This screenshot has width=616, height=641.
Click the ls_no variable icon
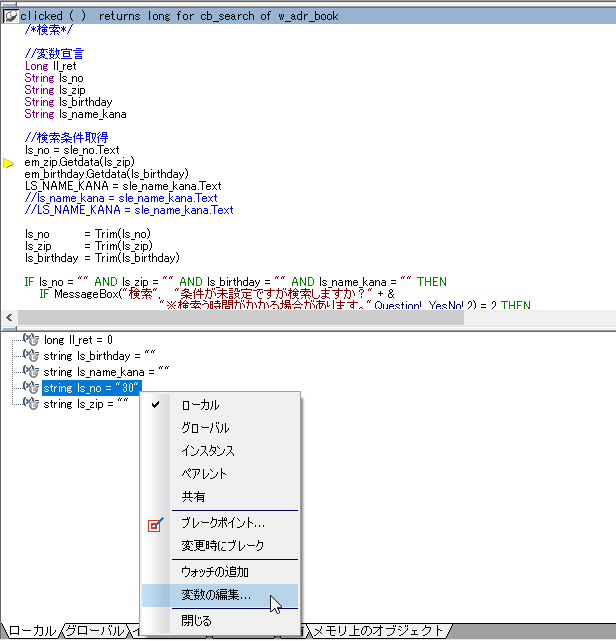(30, 388)
